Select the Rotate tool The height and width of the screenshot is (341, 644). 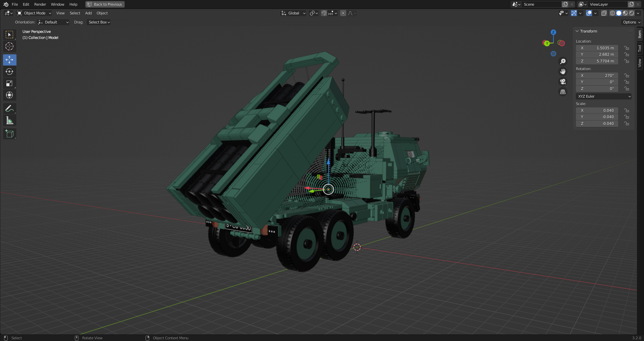pos(9,71)
